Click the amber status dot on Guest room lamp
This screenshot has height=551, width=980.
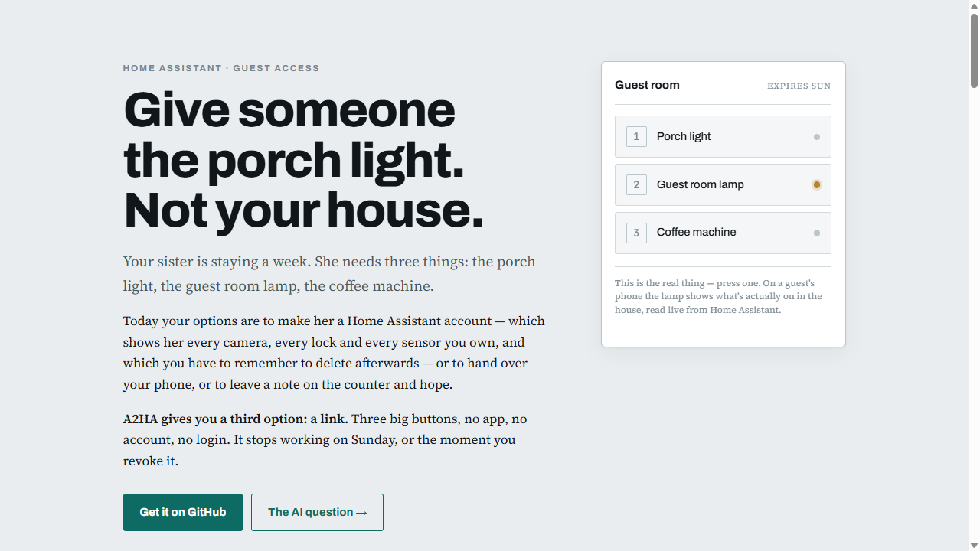tap(817, 184)
